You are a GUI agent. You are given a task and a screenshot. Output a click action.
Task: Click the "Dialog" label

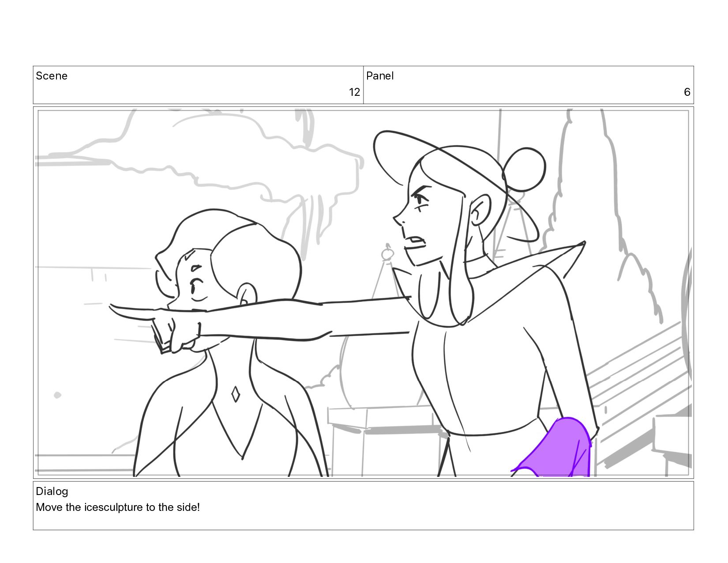[x=52, y=491]
